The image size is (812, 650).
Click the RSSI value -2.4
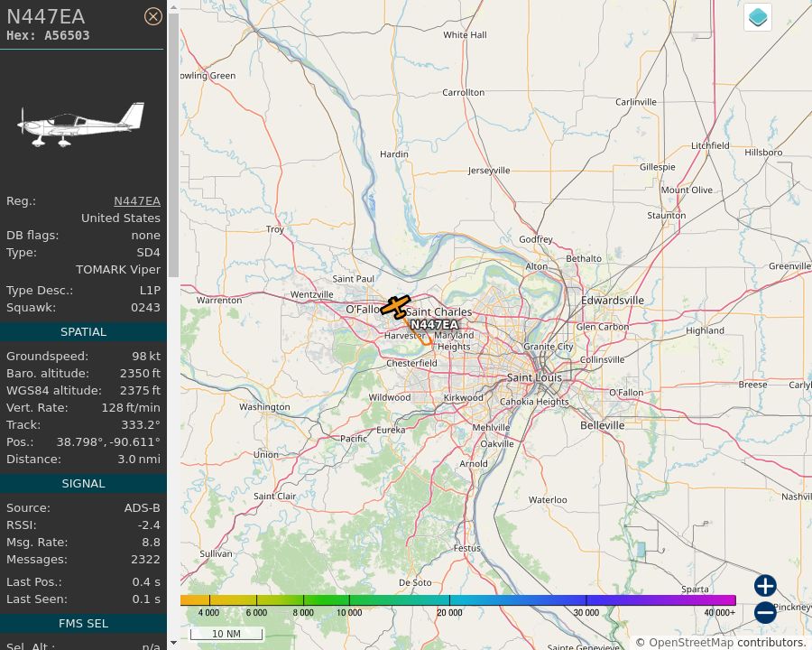tap(149, 525)
